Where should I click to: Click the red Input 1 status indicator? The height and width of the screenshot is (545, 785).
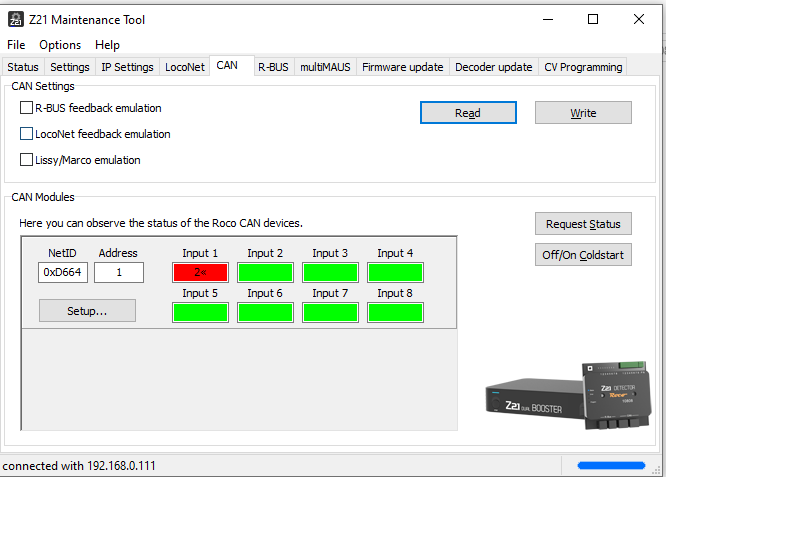200,272
